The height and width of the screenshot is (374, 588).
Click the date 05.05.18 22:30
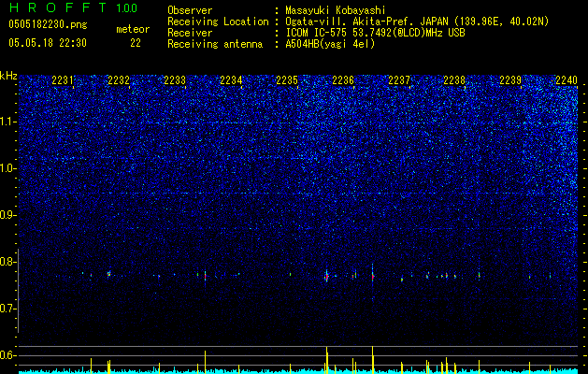[48, 43]
